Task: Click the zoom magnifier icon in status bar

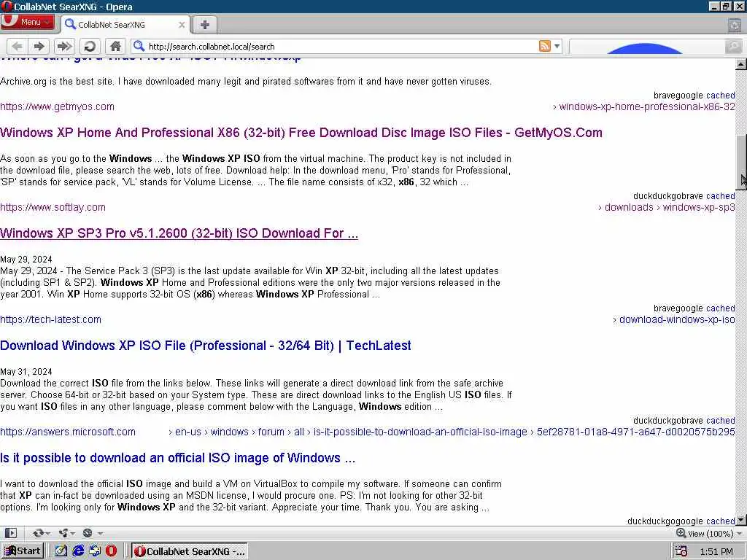Action: (681, 533)
